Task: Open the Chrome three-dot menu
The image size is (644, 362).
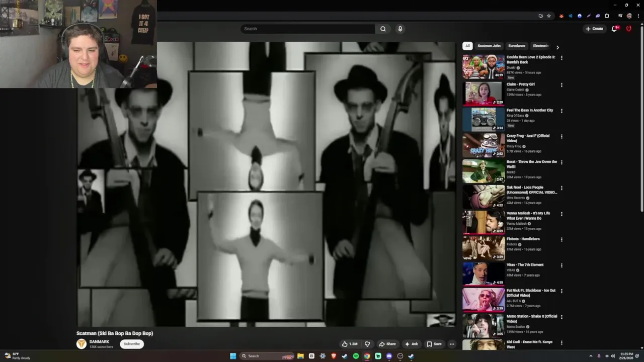Action: click(637, 16)
